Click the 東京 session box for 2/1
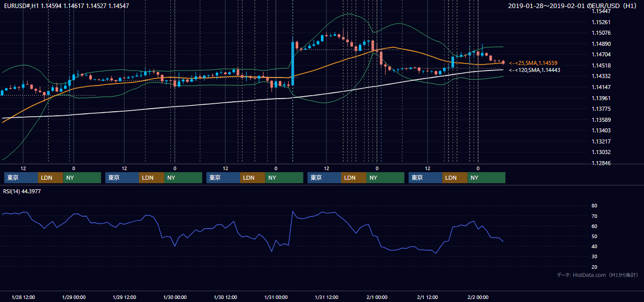This screenshot has height=302, width=644. [x=425, y=178]
